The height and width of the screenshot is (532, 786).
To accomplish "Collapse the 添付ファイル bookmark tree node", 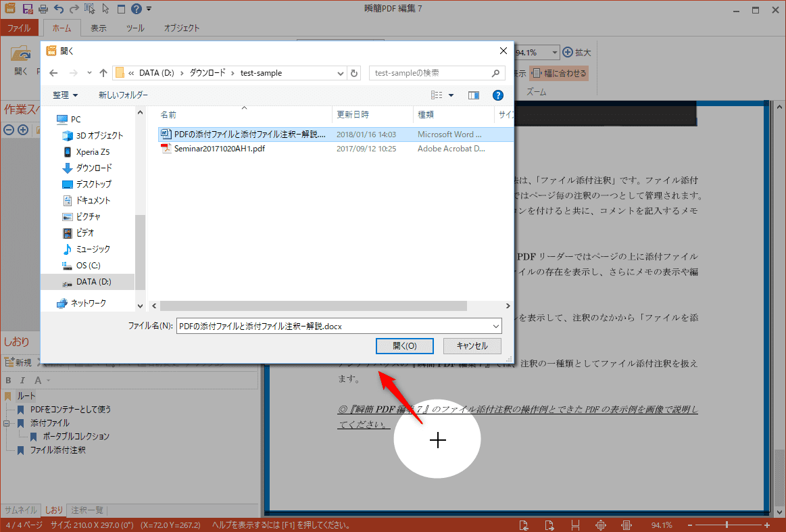I will (7, 423).
